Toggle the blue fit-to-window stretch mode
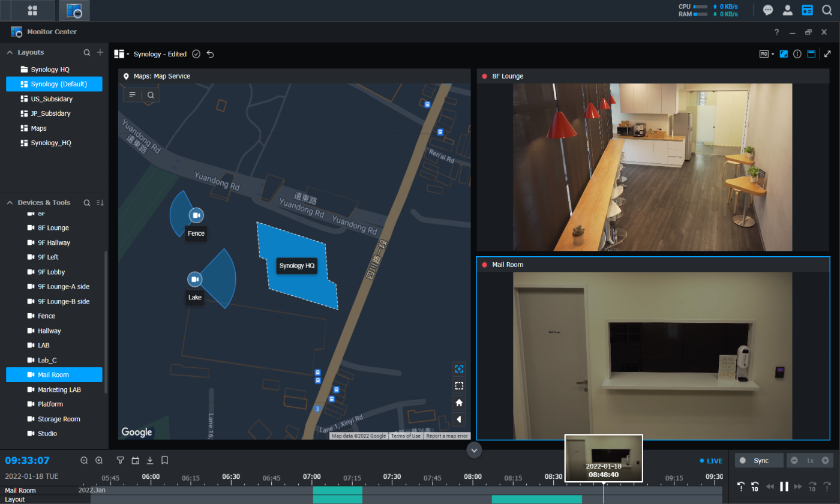 (x=783, y=54)
